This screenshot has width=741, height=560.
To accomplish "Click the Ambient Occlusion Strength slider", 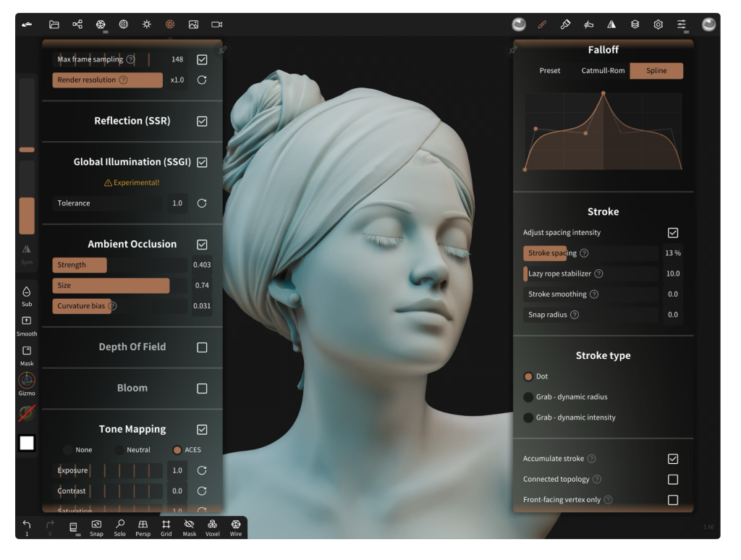I will pyautogui.click(x=119, y=266).
